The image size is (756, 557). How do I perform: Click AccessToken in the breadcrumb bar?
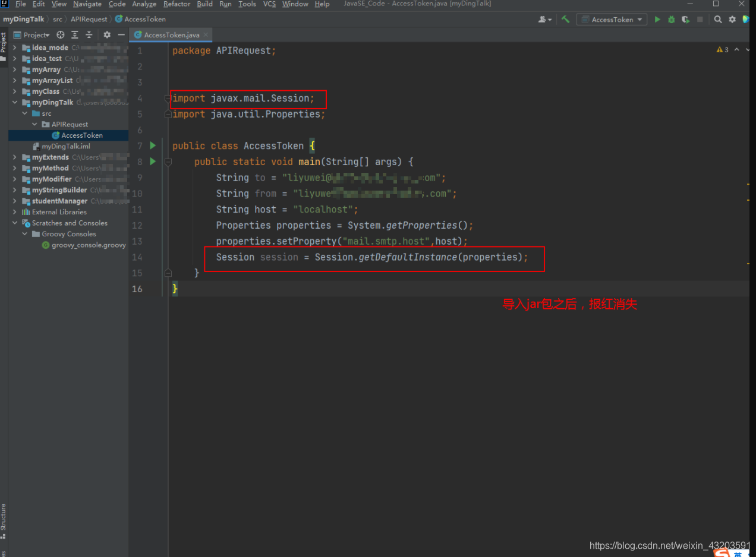tap(141, 20)
